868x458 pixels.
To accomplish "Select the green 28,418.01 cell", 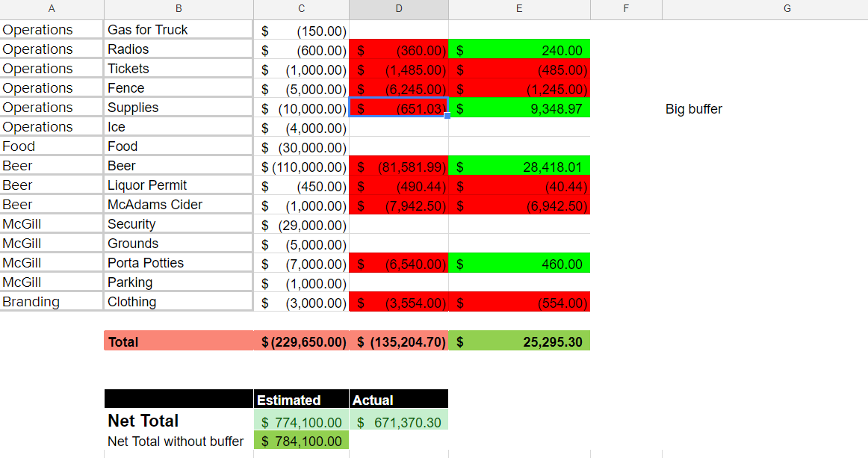I will pyautogui.click(x=519, y=166).
